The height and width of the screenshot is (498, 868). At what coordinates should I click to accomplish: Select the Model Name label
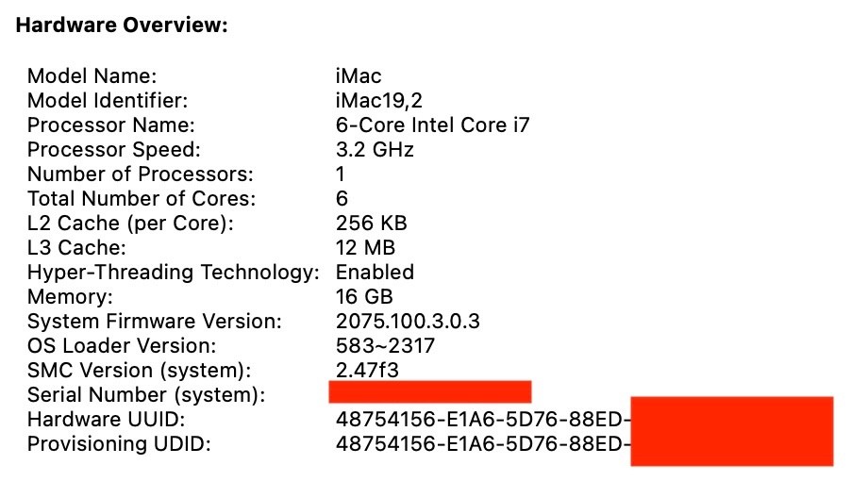[92, 76]
